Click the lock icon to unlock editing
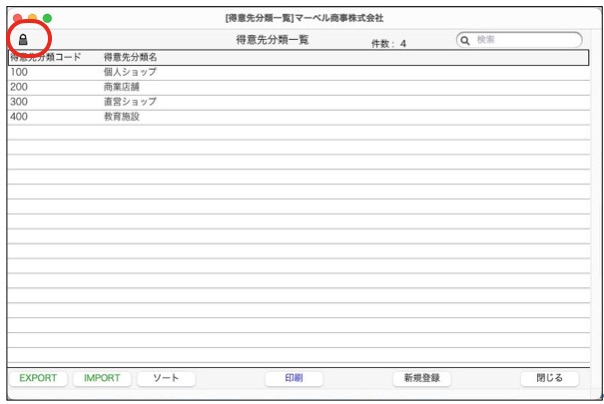Image resolution: width=604 pixels, height=404 pixels. [24, 40]
